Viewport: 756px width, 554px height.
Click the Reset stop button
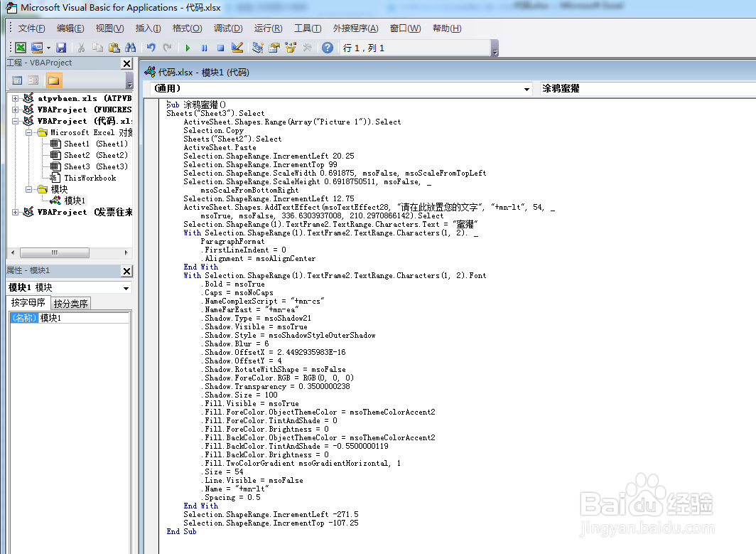[220, 48]
